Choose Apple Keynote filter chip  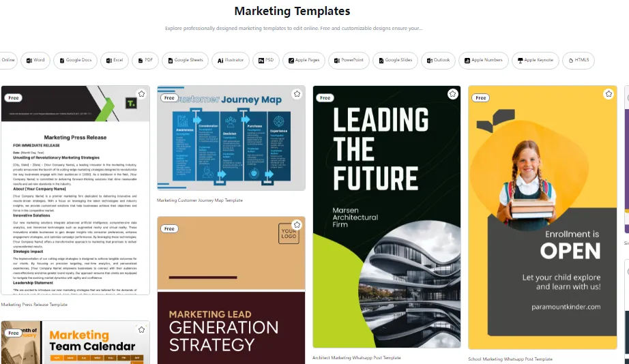coord(536,61)
